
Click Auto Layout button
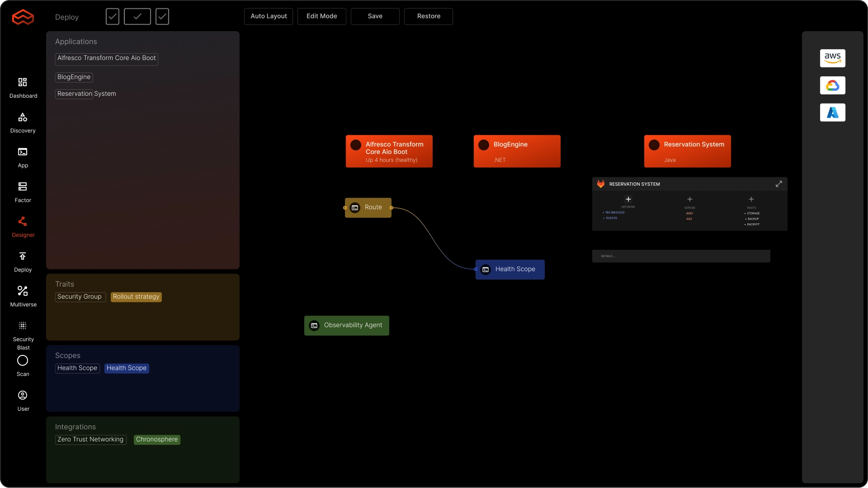269,16
